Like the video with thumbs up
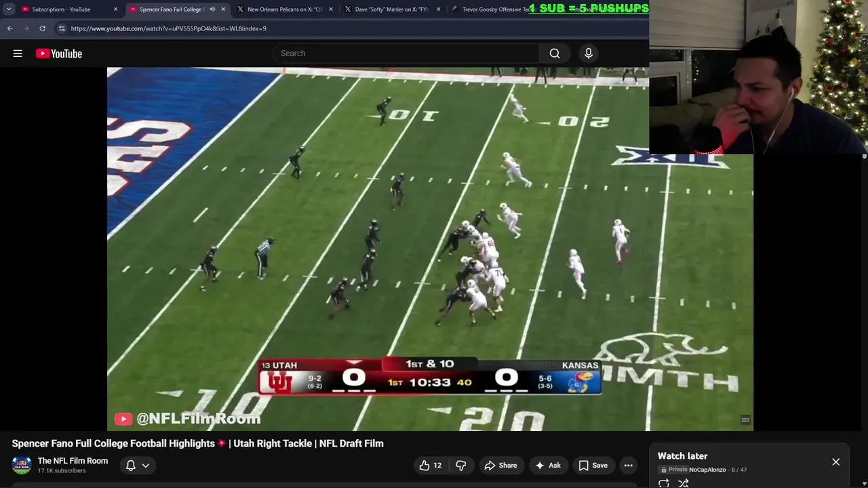This screenshot has height=488, width=868. [x=431, y=465]
